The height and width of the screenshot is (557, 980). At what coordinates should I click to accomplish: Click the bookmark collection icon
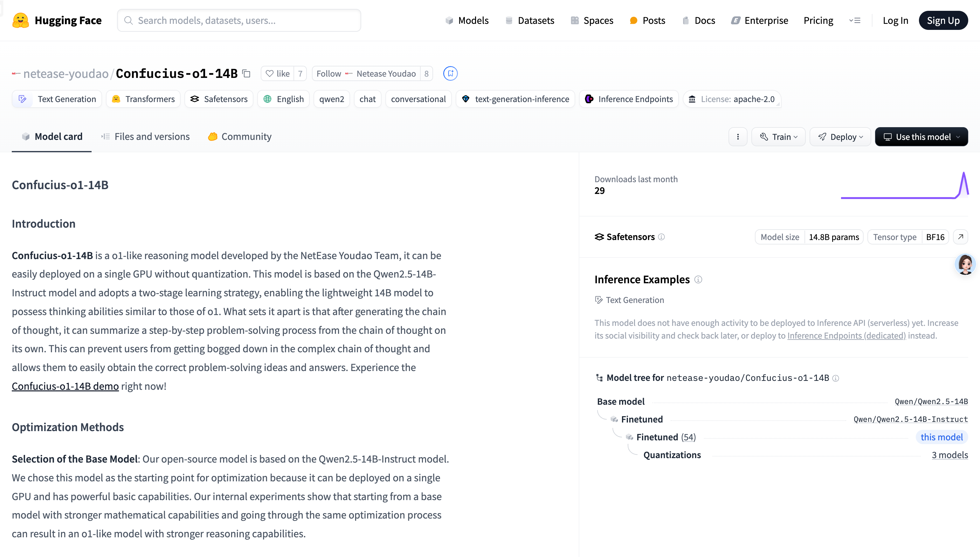(x=450, y=73)
